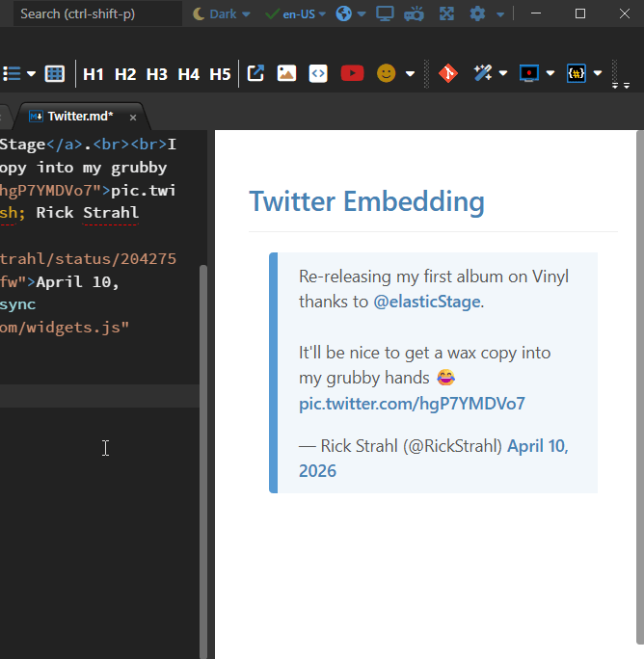Embed a YouTube video with red icon
The width and height of the screenshot is (644, 659).
[352, 73]
